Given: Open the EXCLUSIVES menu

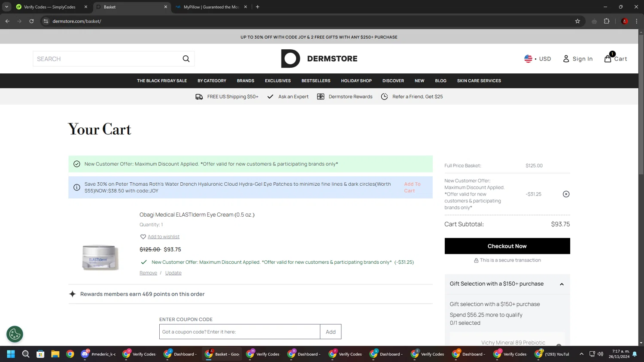Looking at the screenshot, I should click(278, 81).
